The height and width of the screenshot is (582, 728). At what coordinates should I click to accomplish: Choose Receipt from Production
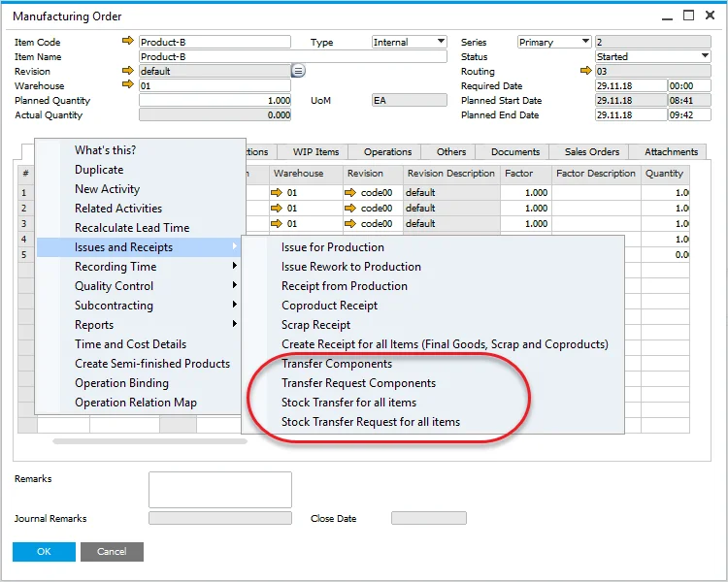tap(344, 286)
